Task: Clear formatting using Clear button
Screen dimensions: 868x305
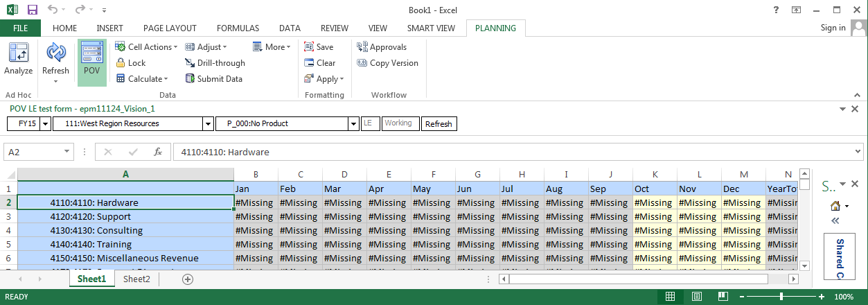Action: (319, 63)
